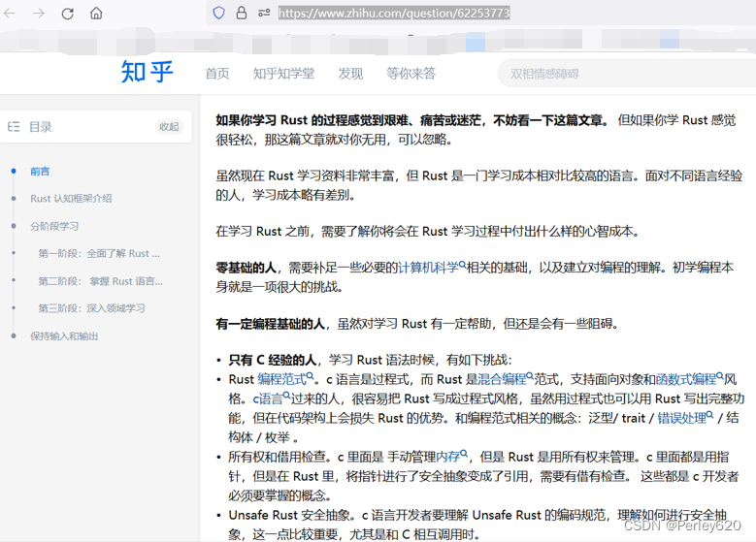Open the 内存 search link
Viewport: 756px width, 542px height.
(452, 457)
